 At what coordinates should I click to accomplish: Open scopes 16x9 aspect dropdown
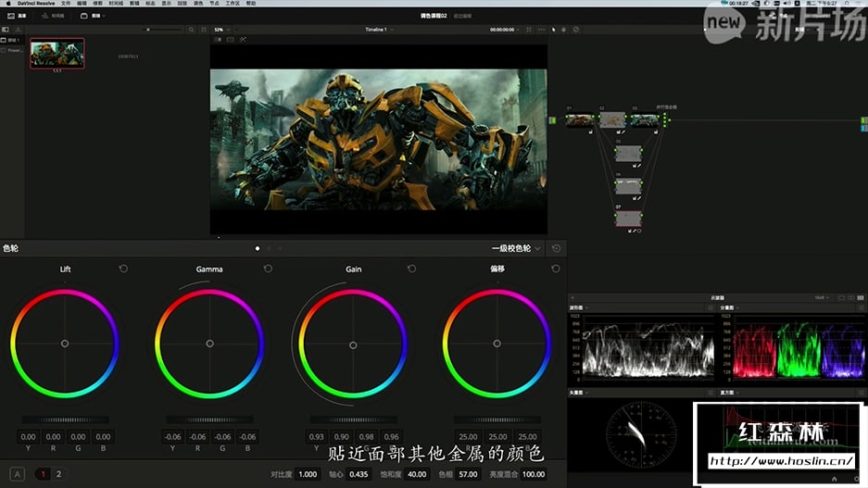[x=822, y=297]
